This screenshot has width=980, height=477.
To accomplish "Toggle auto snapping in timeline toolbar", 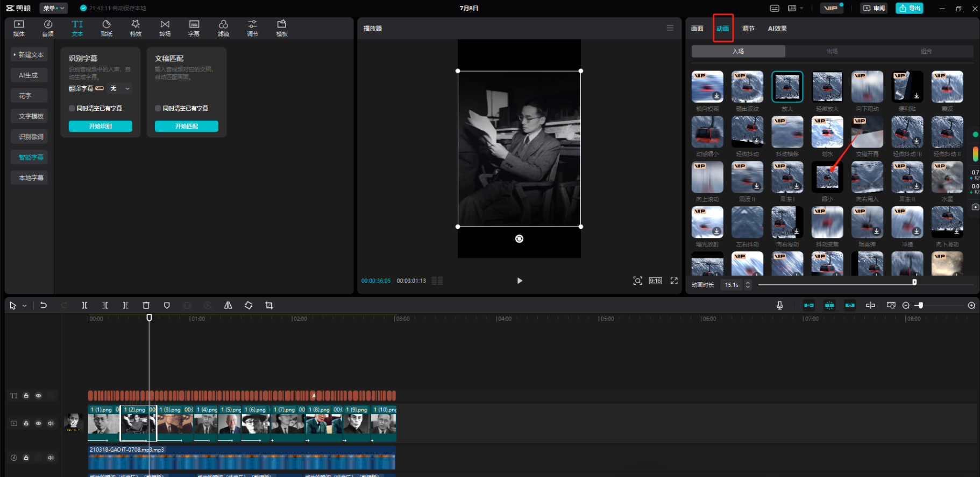I will coord(829,305).
